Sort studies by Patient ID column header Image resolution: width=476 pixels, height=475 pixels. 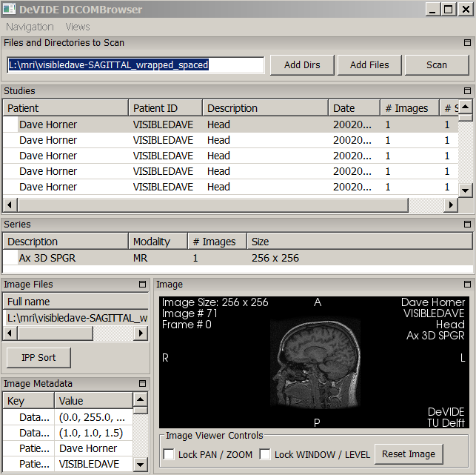click(x=165, y=108)
